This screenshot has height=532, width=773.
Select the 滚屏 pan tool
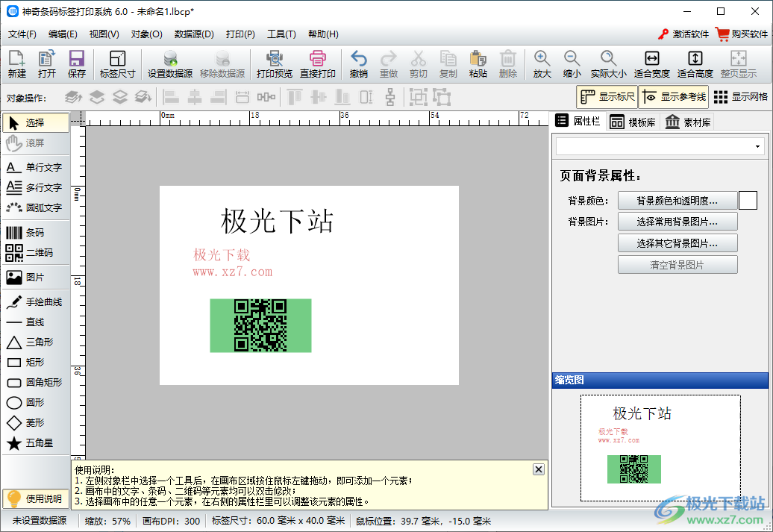[36, 143]
